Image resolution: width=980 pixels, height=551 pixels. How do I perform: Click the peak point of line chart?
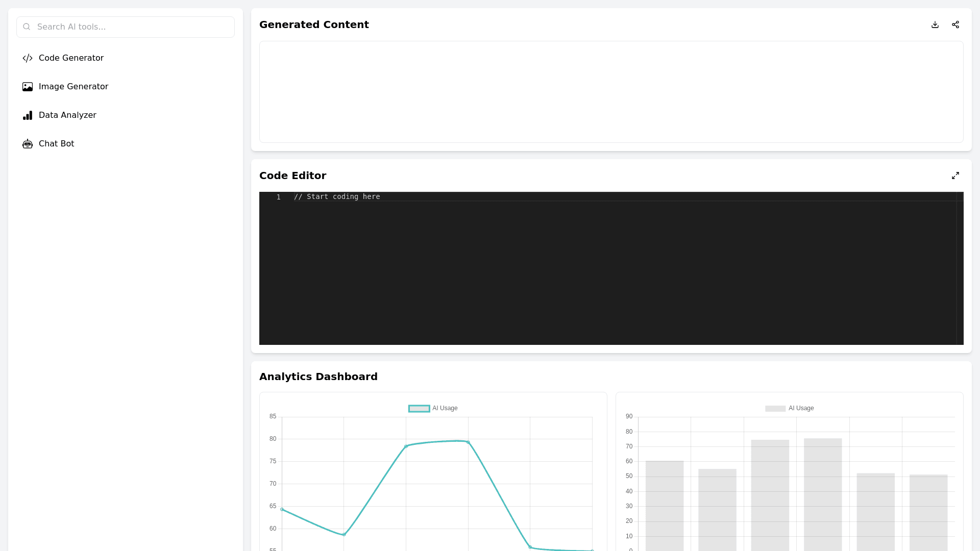pyautogui.click(x=468, y=442)
